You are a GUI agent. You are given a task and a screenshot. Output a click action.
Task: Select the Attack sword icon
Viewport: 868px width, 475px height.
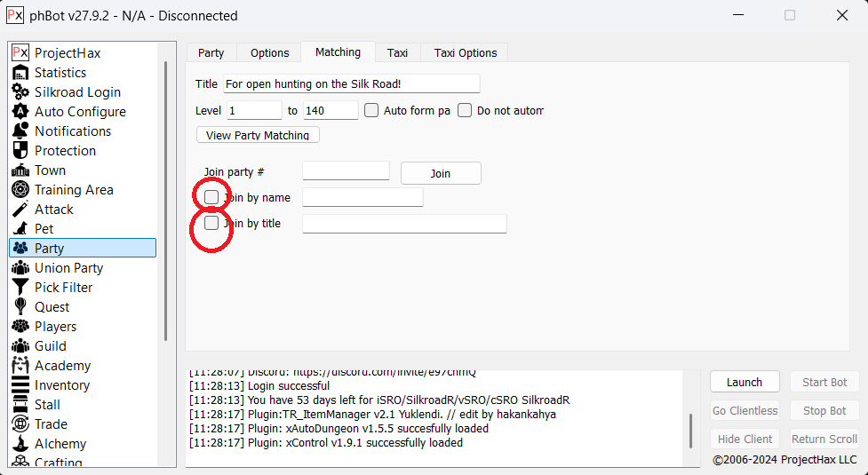tap(20, 210)
